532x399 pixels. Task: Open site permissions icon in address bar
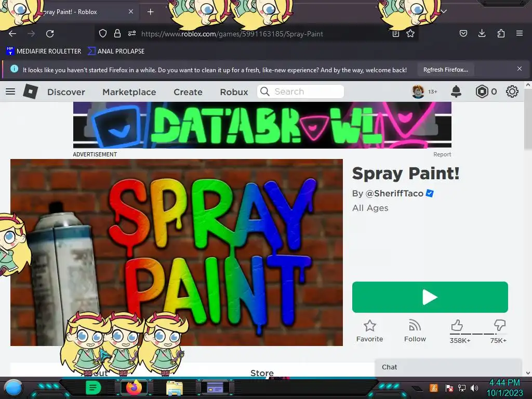click(132, 33)
